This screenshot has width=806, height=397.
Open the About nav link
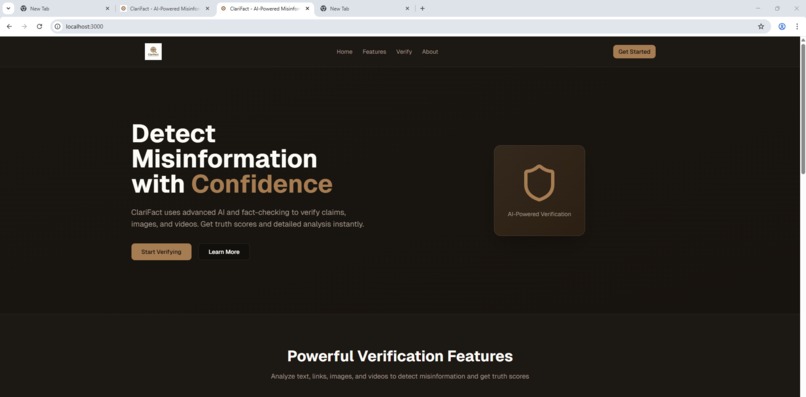point(430,51)
